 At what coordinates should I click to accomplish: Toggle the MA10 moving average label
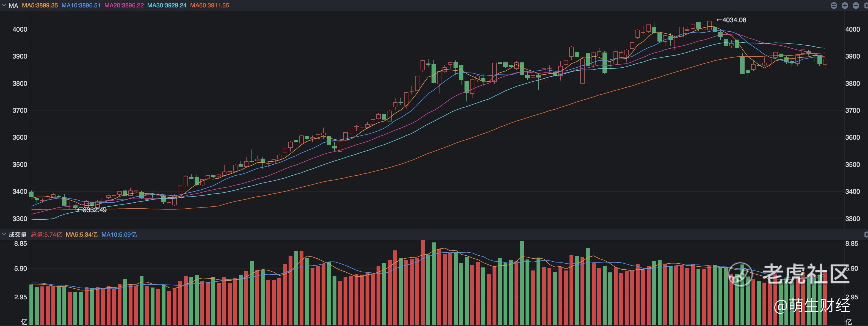(81, 6)
